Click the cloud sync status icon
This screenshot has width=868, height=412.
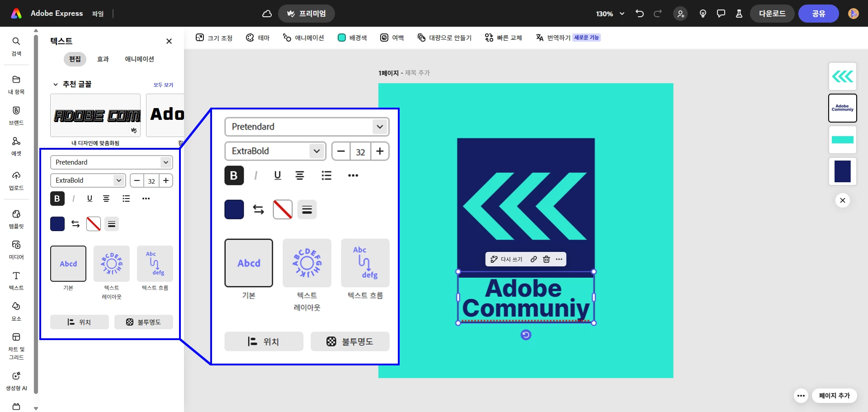(267, 14)
